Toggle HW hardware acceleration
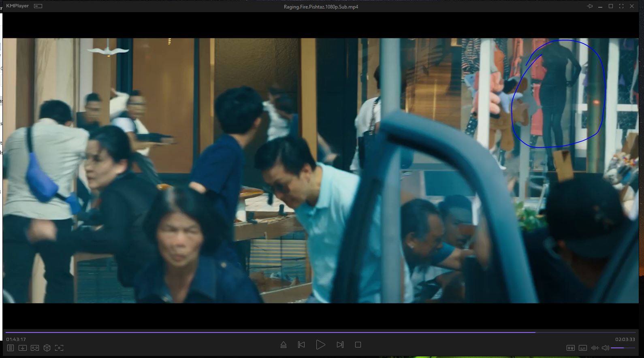Screen dimensions: 644x358 (x=570, y=348)
